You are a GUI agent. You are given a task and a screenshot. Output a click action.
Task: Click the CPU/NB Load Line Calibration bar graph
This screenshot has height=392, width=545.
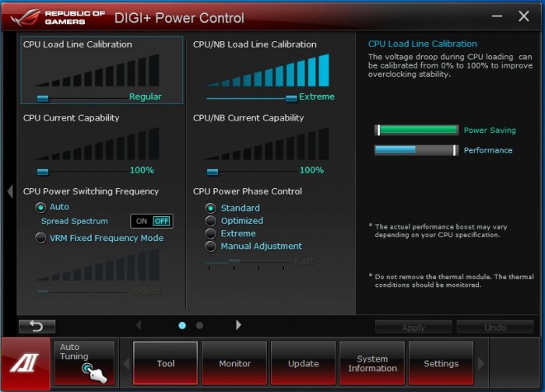click(267, 71)
